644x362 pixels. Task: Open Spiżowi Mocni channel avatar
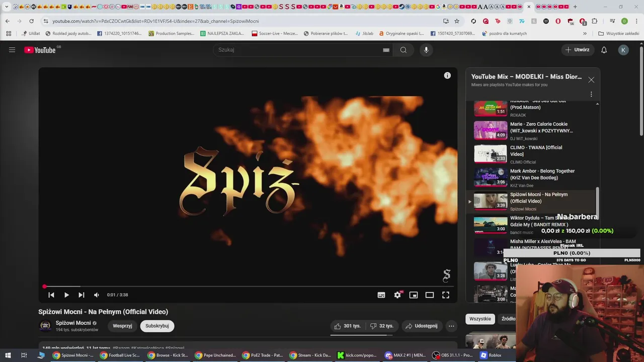[x=45, y=326]
